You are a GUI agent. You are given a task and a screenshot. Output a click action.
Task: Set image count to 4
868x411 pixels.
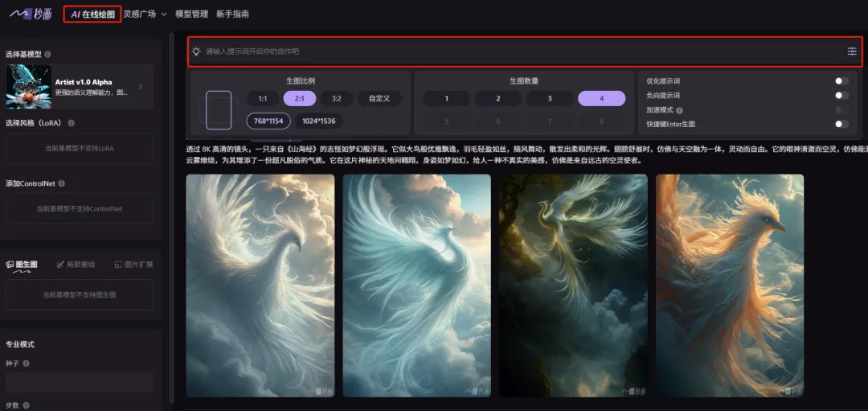pyautogui.click(x=602, y=99)
